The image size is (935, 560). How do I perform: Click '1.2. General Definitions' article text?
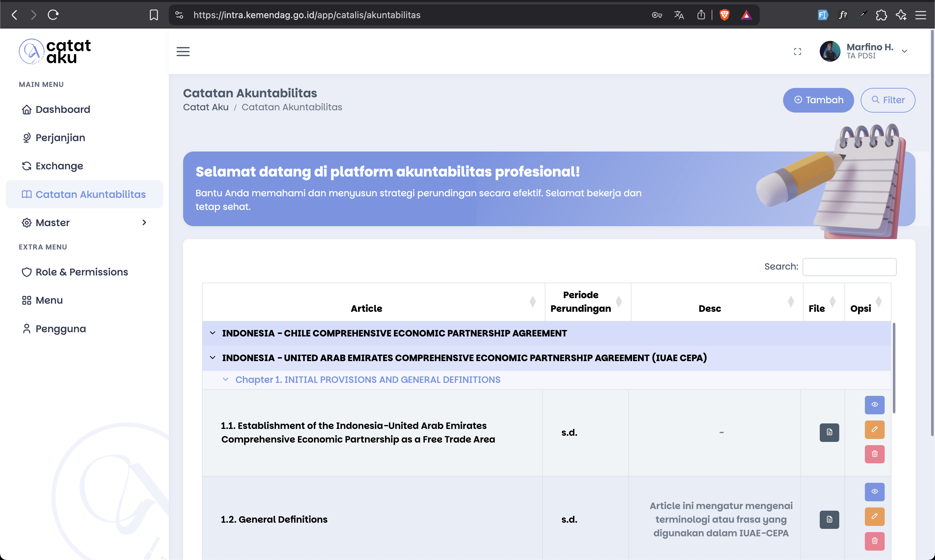click(x=274, y=520)
